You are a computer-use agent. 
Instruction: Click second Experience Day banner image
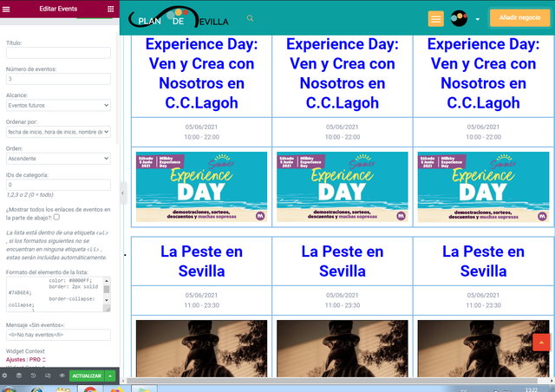(343, 186)
